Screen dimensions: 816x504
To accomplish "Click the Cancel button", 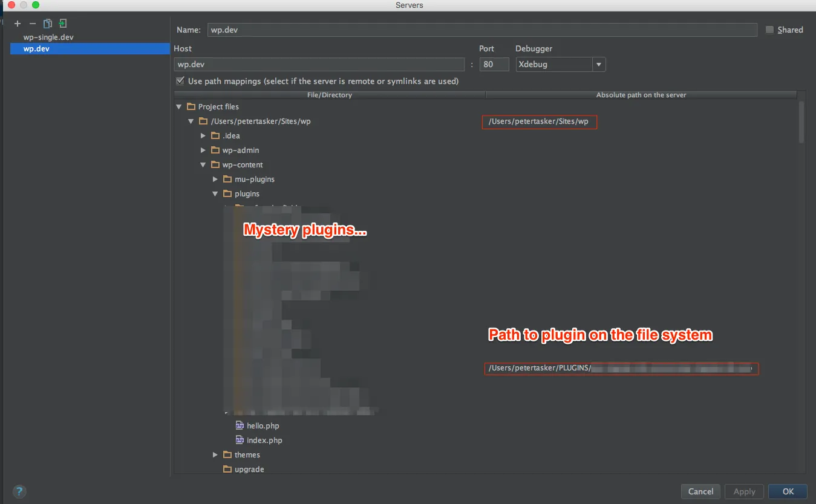I will 700,491.
